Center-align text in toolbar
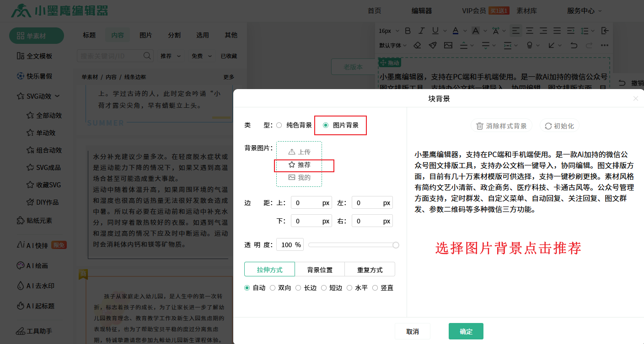Viewport: 644px width, 344px height. 530,31
